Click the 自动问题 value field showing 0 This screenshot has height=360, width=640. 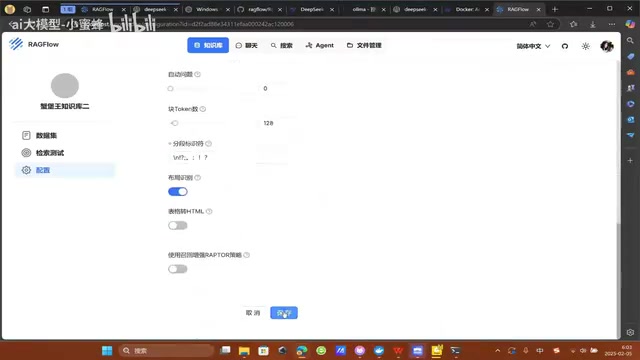(273, 89)
